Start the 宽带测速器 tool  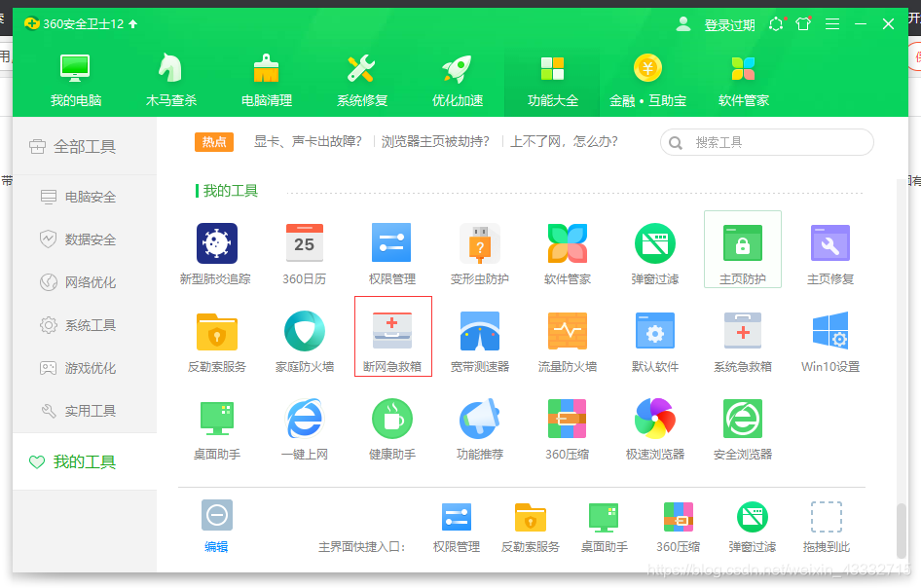click(479, 342)
